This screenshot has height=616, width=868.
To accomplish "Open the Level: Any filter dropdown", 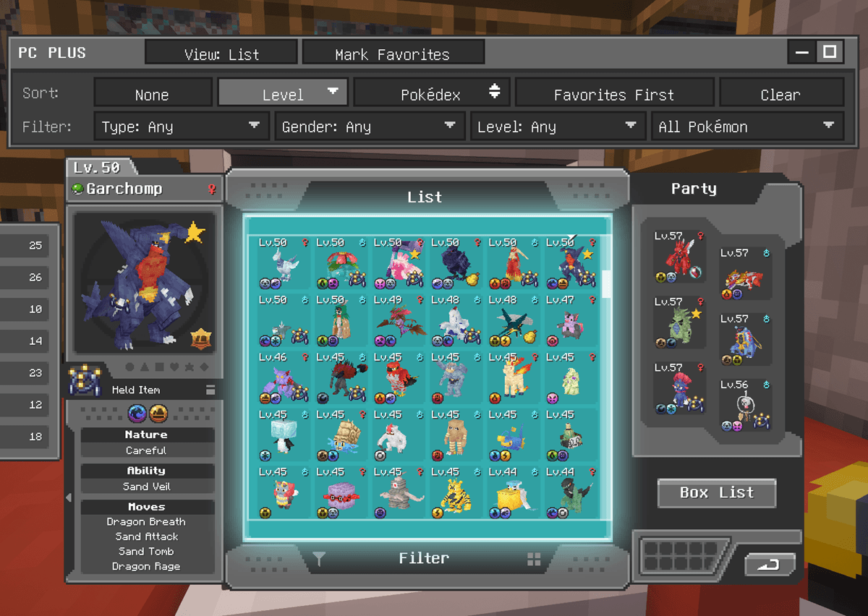I will pos(557,127).
